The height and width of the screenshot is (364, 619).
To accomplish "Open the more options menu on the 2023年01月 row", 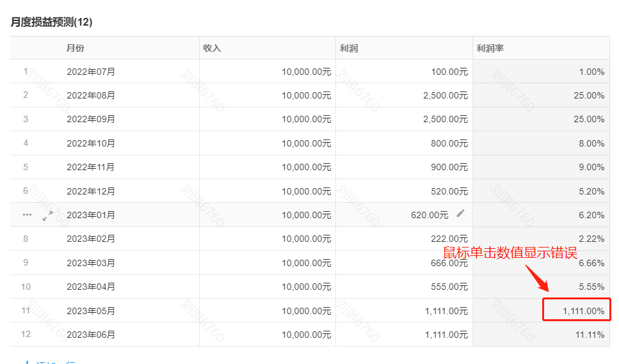I will 27,215.
